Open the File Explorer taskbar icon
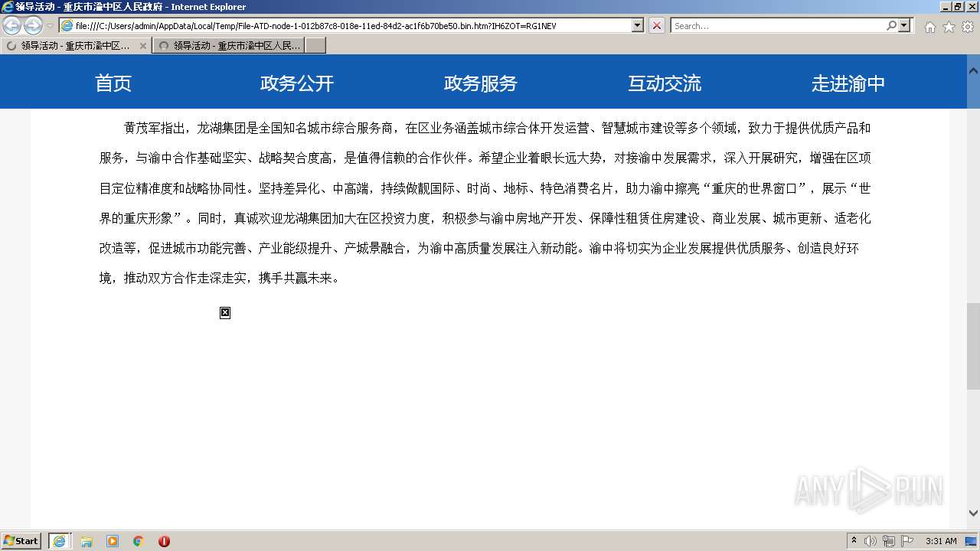 click(87, 541)
